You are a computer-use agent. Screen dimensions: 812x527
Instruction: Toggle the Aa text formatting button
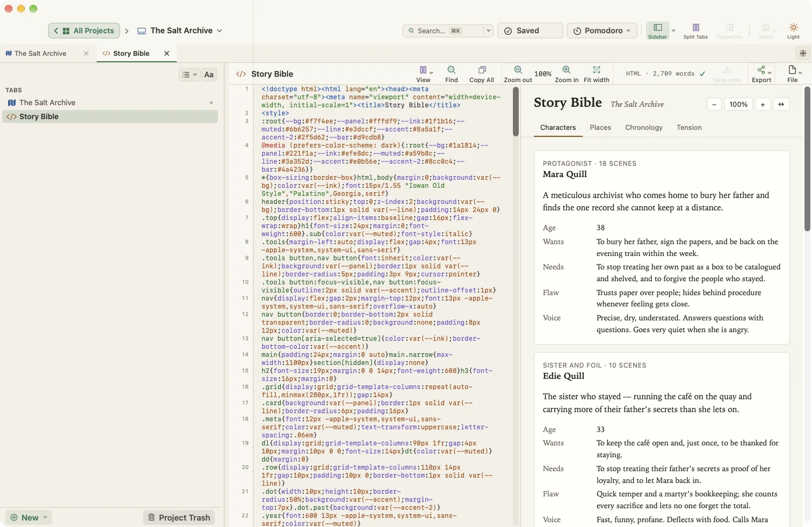(209, 75)
